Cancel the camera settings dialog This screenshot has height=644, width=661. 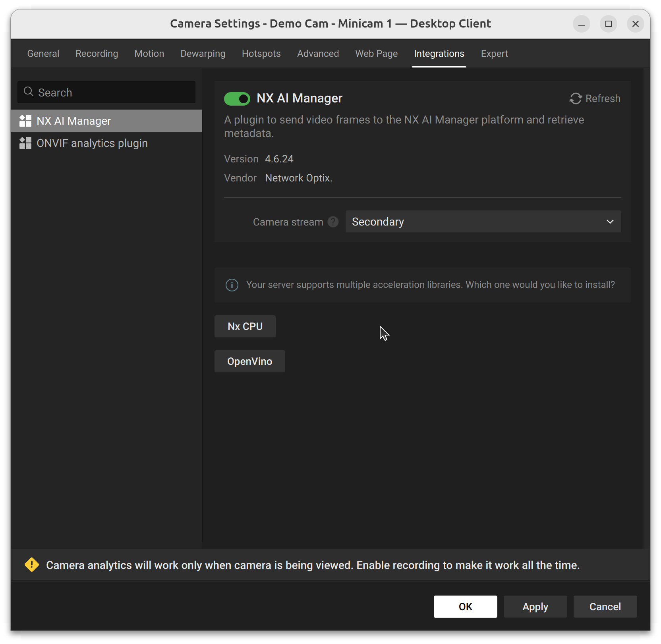[605, 606]
